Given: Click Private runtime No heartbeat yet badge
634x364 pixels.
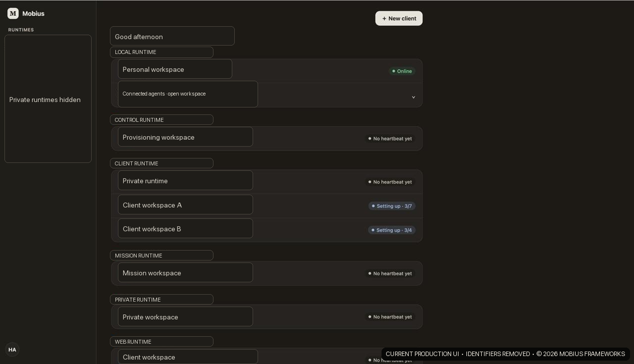Looking at the screenshot, I should [x=390, y=182].
